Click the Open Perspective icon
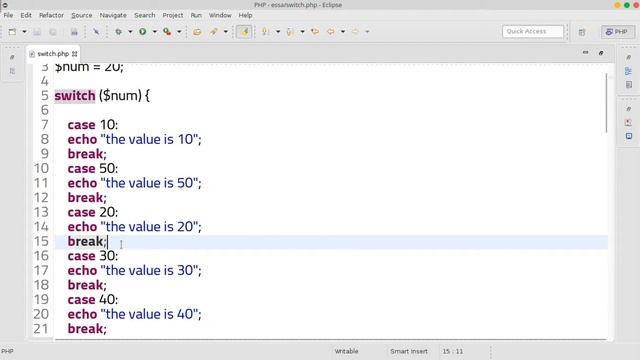The width and height of the screenshot is (640, 360). point(582,32)
